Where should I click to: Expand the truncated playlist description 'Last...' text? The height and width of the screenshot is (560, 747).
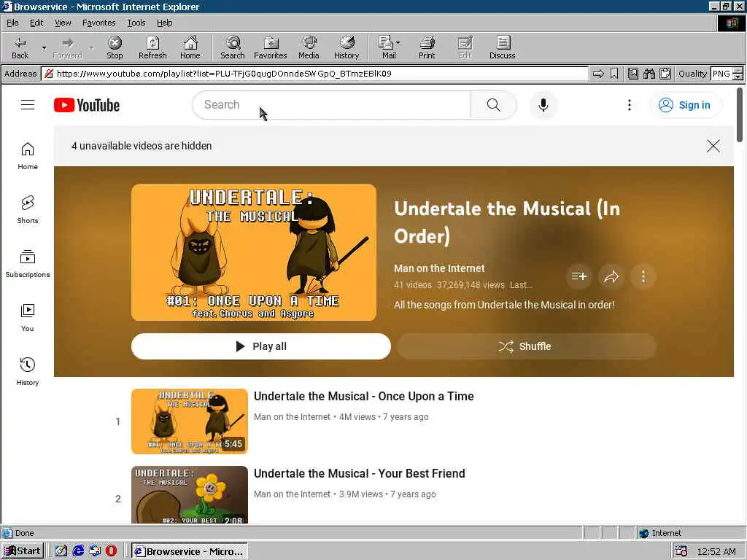(521, 285)
